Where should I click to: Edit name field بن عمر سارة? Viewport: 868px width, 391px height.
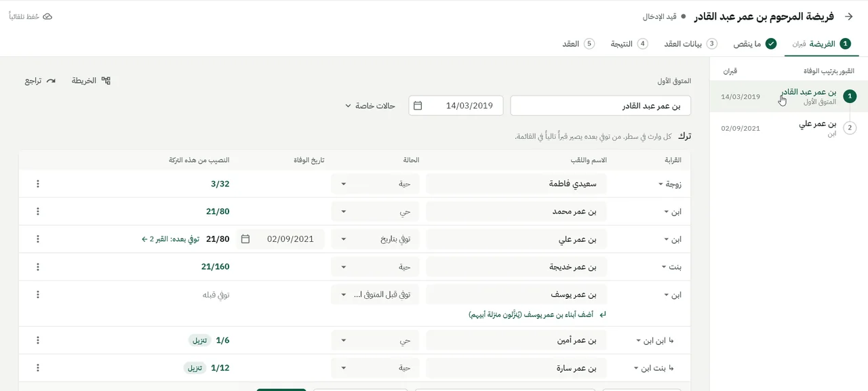click(x=516, y=368)
